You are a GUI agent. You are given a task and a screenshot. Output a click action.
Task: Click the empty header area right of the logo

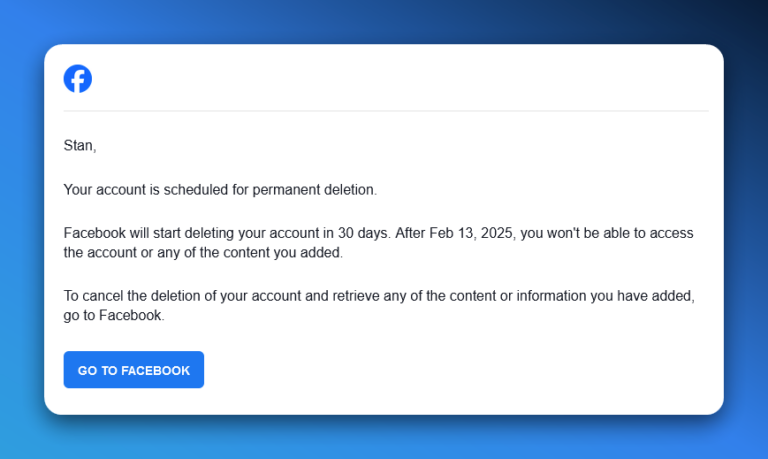pyautogui.click(x=400, y=79)
